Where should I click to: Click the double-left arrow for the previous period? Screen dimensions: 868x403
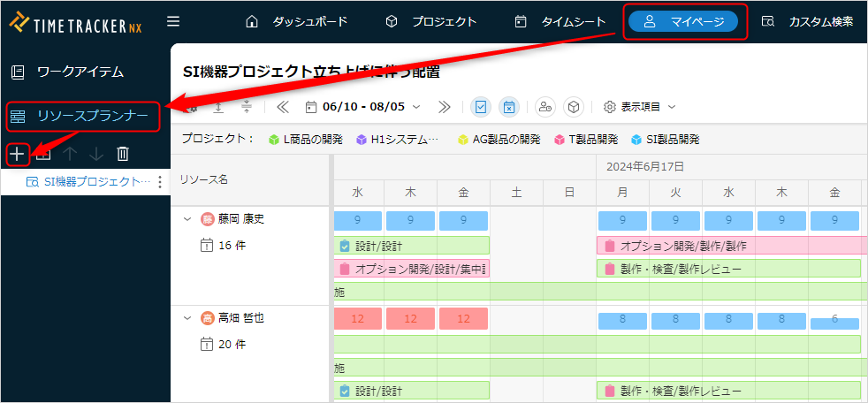(283, 107)
